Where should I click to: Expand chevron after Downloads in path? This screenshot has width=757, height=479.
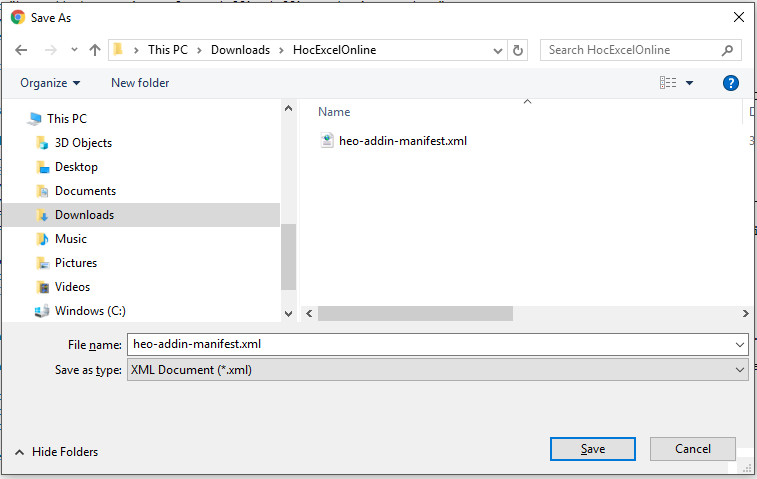(281, 50)
